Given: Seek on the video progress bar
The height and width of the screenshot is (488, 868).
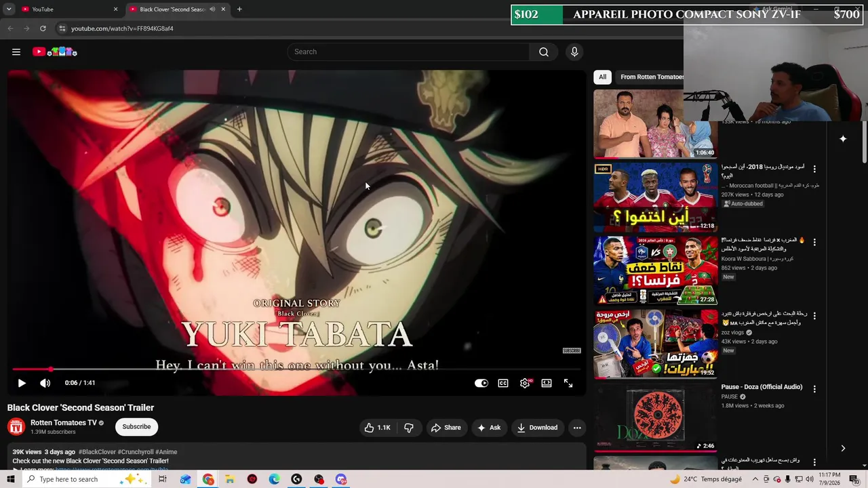Looking at the screenshot, I should 296,369.
